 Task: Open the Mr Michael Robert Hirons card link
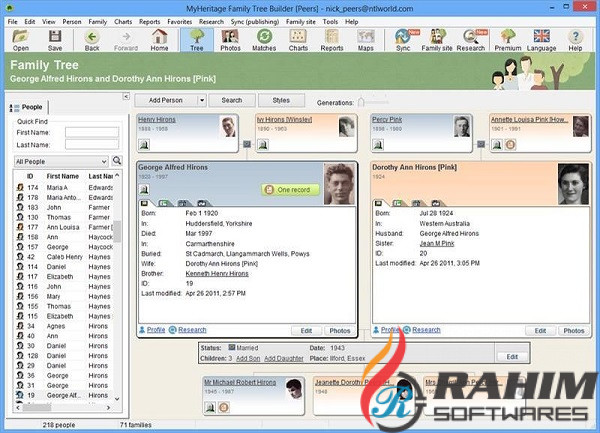[240, 383]
